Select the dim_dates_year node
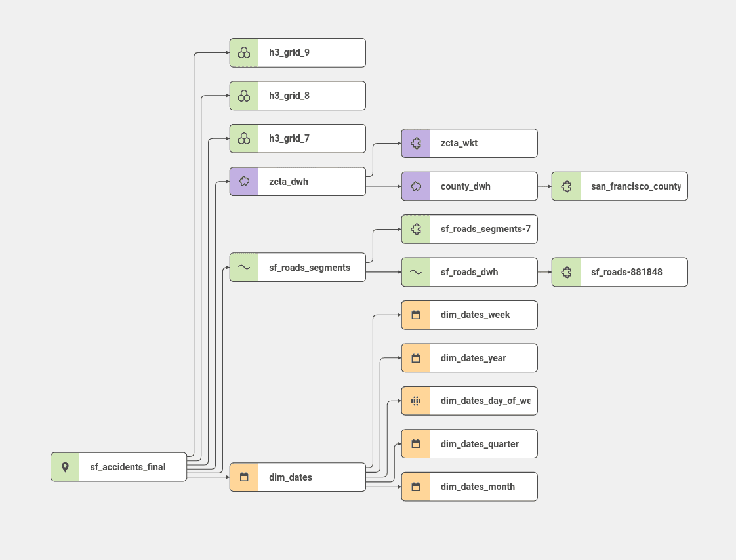This screenshot has height=560, width=736. (469, 357)
